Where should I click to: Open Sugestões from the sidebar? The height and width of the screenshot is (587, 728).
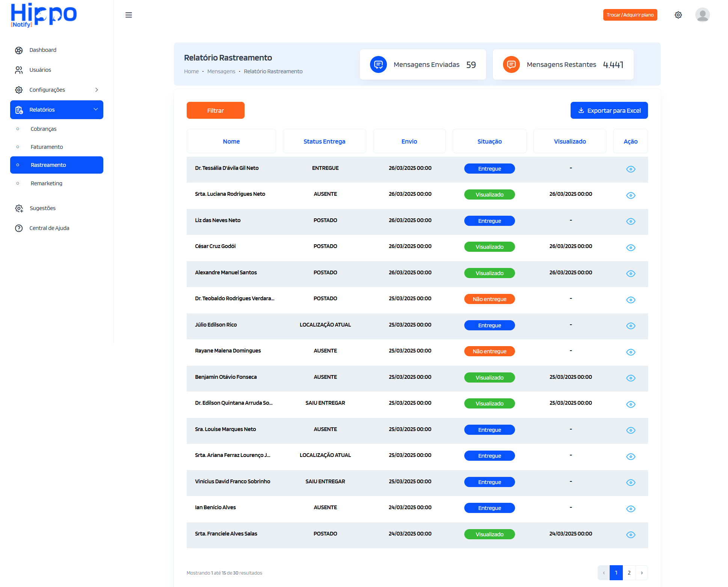(19, 208)
